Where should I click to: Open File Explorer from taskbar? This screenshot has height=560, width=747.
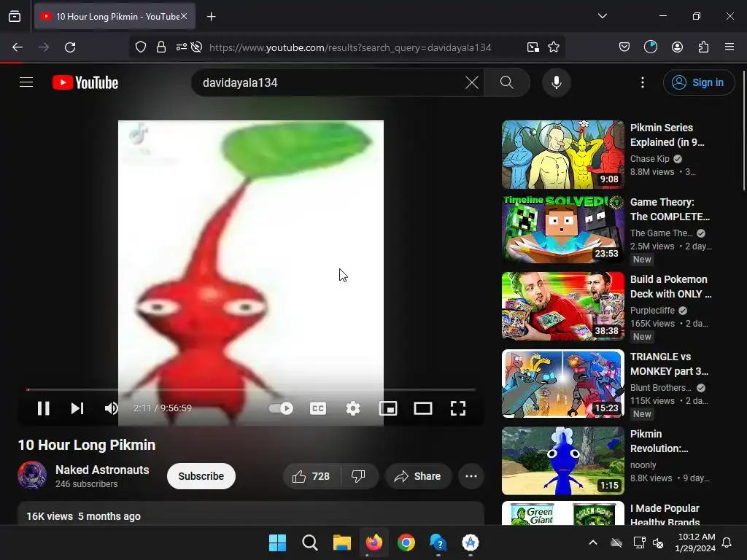[x=341, y=542]
